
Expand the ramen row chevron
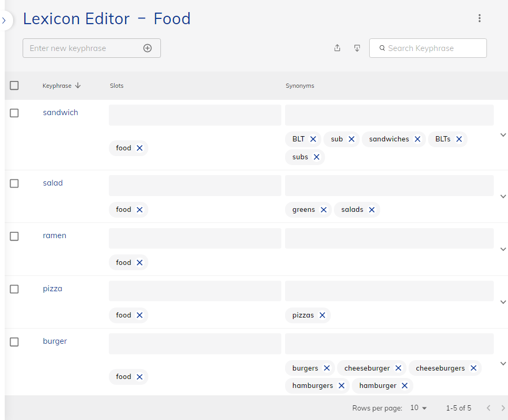pyautogui.click(x=503, y=249)
